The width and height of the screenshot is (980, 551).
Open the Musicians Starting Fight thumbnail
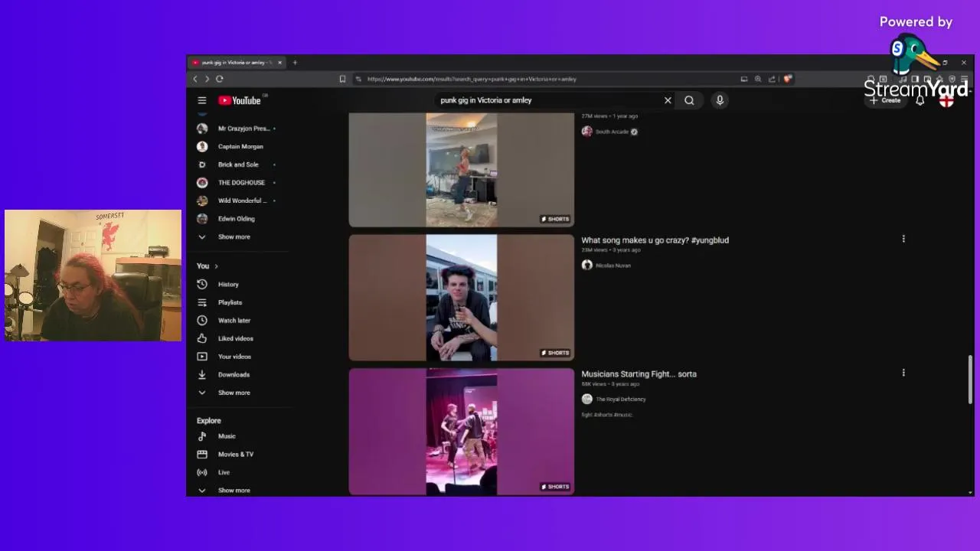[461, 432]
